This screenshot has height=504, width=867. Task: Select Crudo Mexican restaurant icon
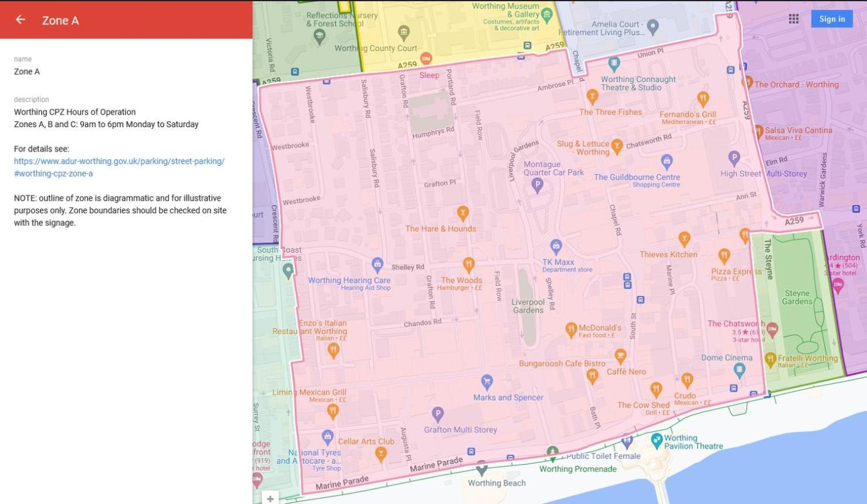[687, 380]
